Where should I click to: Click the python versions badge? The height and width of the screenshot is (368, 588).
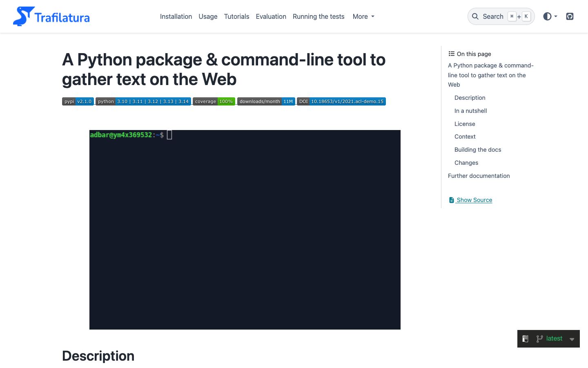[x=143, y=101]
